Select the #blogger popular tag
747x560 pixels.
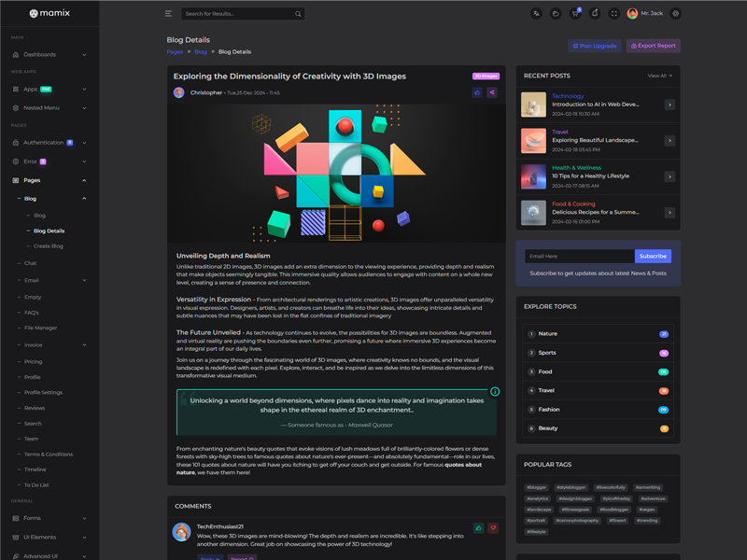click(x=537, y=487)
